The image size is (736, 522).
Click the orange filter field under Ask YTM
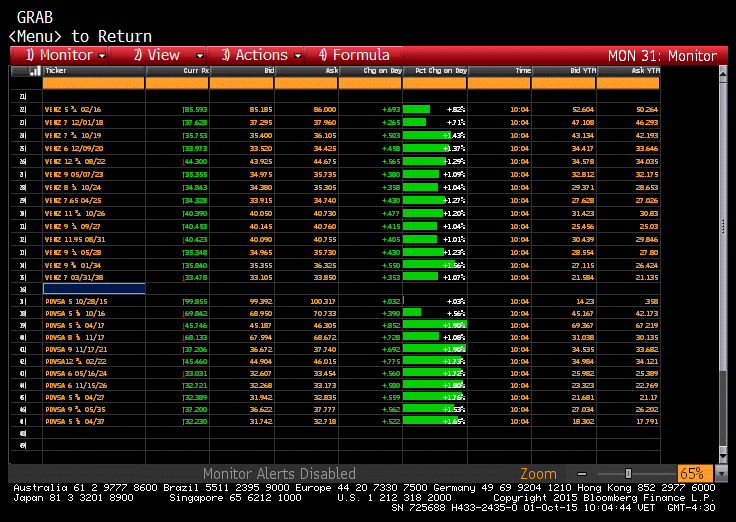click(629, 84)
